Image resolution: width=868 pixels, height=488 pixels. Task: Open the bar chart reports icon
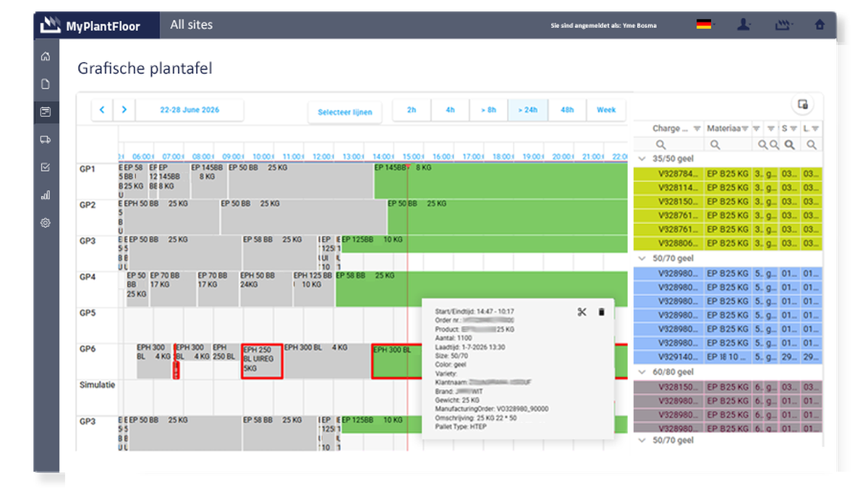point(46,195)
